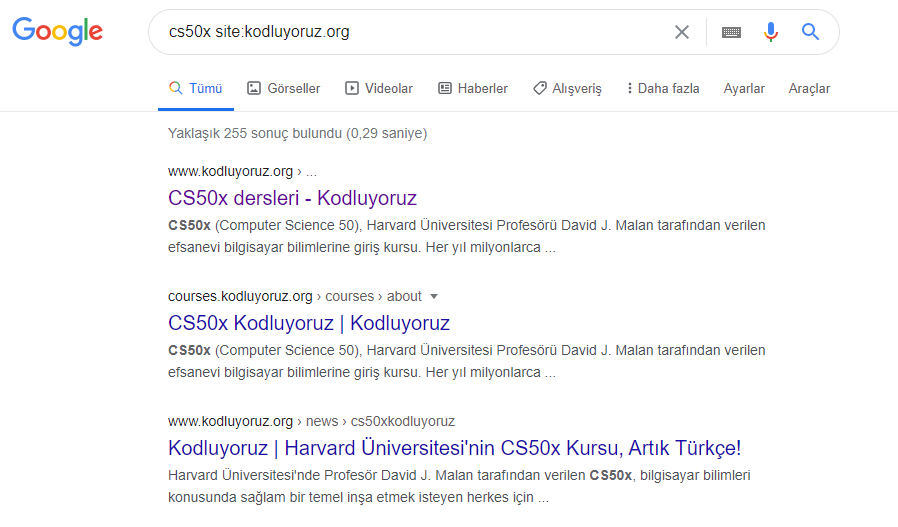Open Ayarlar settings menu
The height and width of the screenshot is (527, 898).
click(x=744, y=89)
